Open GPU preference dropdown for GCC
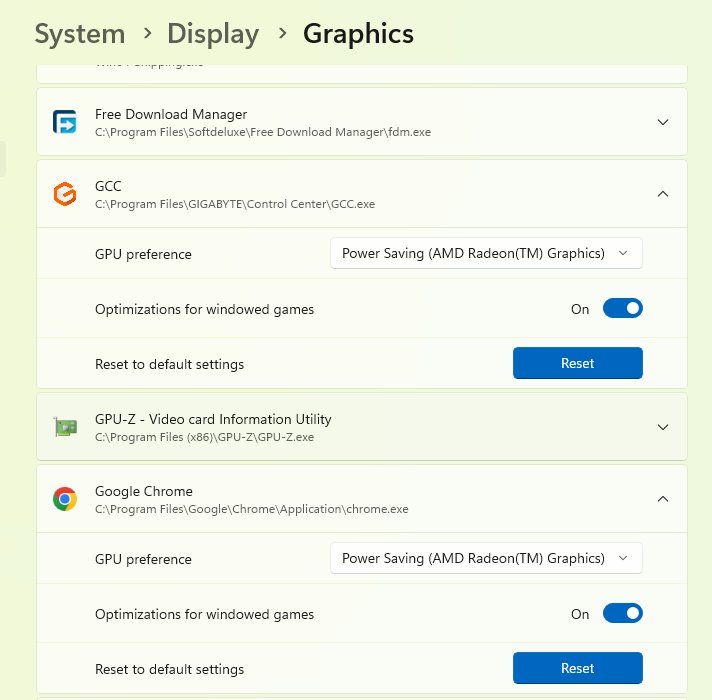This screenshot has width=712, height=700. pyautogui.click(x=486, y=253)
